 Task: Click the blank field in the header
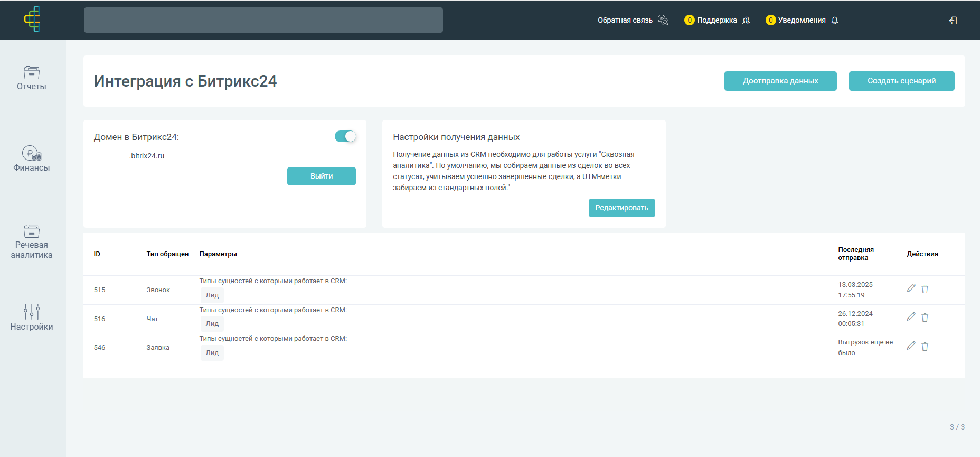click(x=263, y=20)
